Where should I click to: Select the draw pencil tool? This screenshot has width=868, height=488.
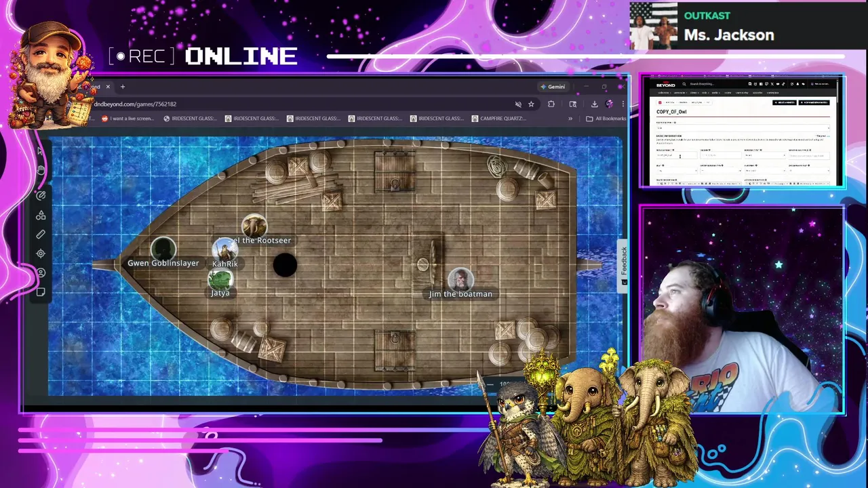[x=41, y=195]
